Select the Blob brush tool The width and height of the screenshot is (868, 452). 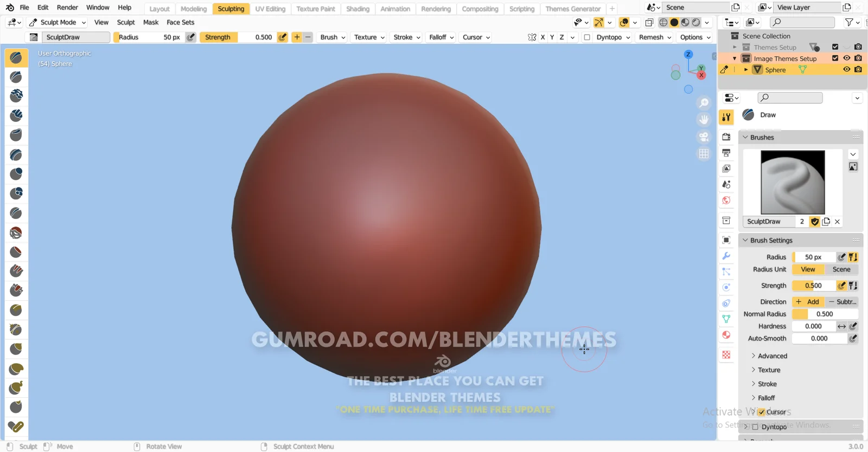(16, 193)
